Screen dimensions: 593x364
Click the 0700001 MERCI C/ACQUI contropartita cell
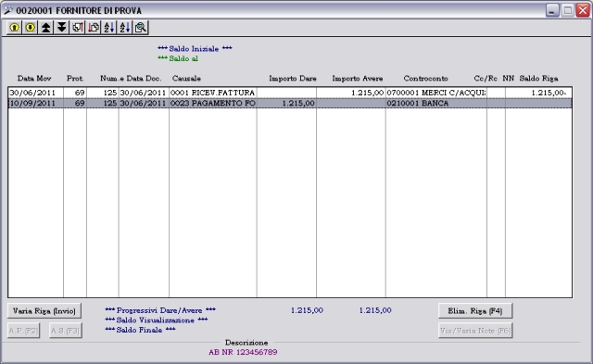click(436, 93)
